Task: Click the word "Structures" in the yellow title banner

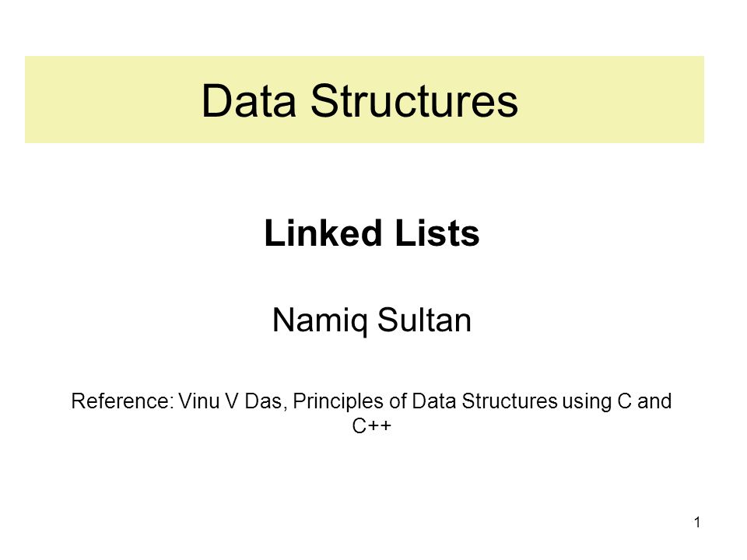Action: pos(414,100)
